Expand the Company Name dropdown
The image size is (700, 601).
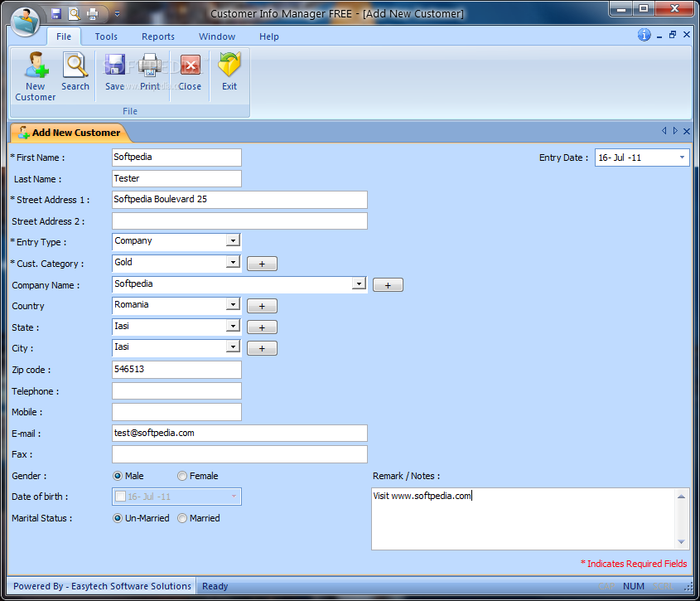point(359,284)
